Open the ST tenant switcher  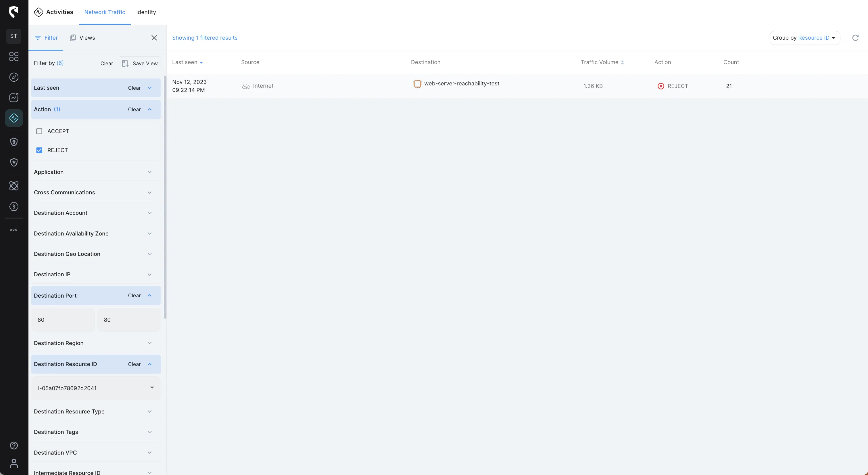click(14, 36)
